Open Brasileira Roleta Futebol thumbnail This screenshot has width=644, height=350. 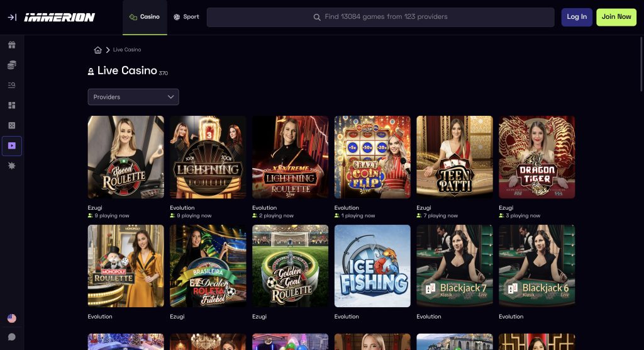(208, 266)
